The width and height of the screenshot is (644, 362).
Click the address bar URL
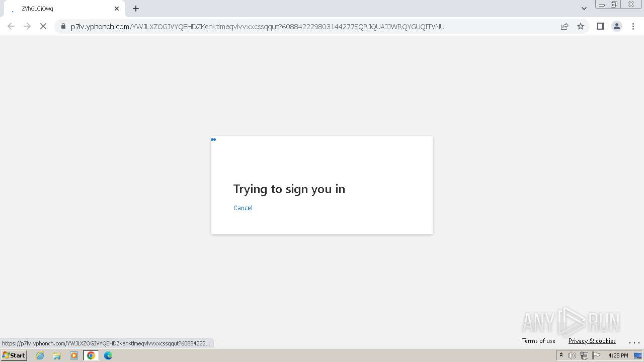[258, 27]
